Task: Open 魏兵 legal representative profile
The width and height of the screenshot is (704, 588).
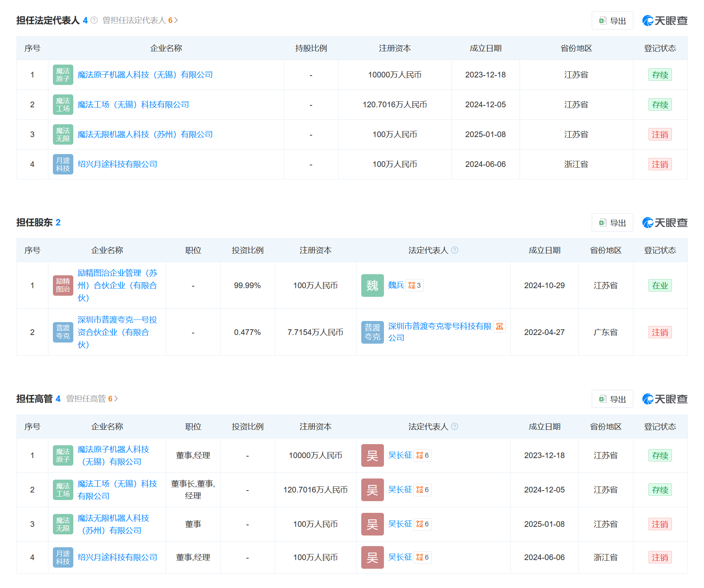Action: click(x=396, y=285)
